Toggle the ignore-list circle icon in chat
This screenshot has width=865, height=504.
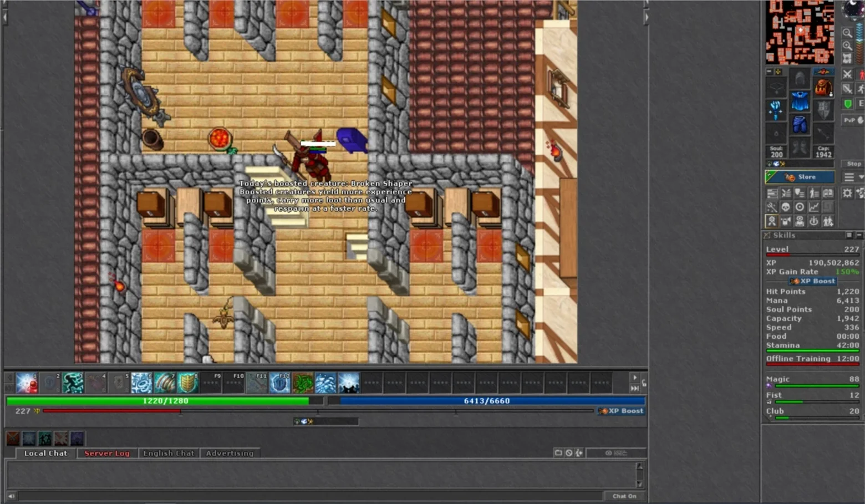568,453
